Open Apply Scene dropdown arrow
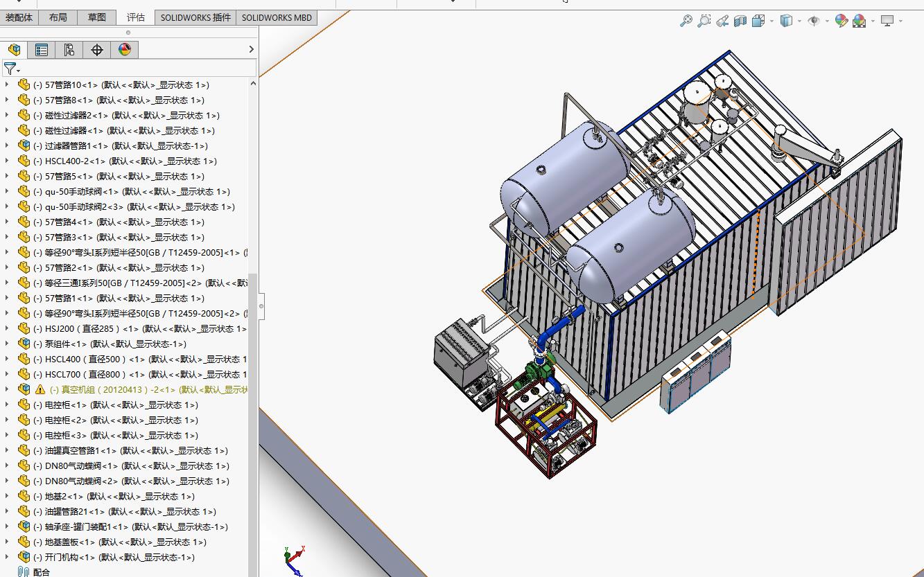This screenshot has height=577, width=924. pyautogui.click(x=873, y=21)
